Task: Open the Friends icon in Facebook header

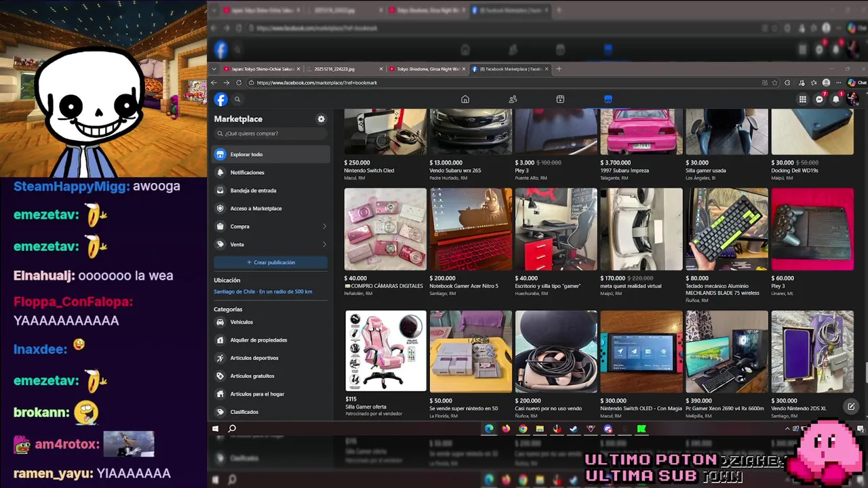Action: (513, 99)
